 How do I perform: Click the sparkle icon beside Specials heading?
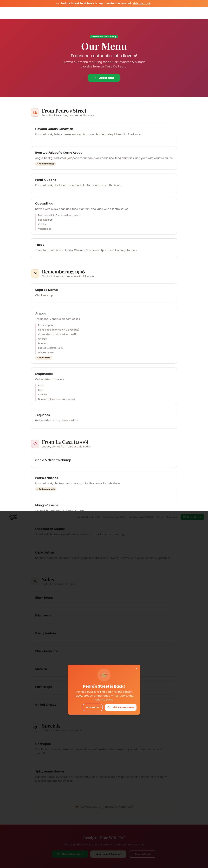[35, 728]
